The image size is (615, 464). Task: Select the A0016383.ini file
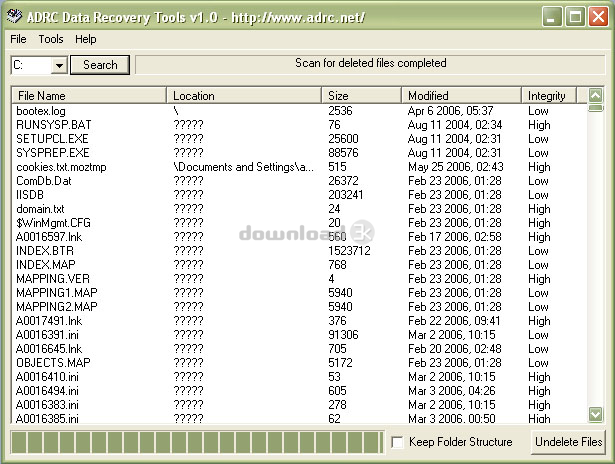[47, 405]
